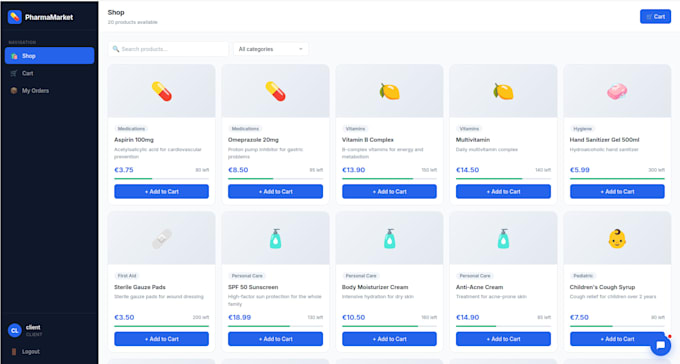This screenshot has height=364, width=680.
Task: Click the Anti-Acne Cream bottle image
Action: click(503, 239)
